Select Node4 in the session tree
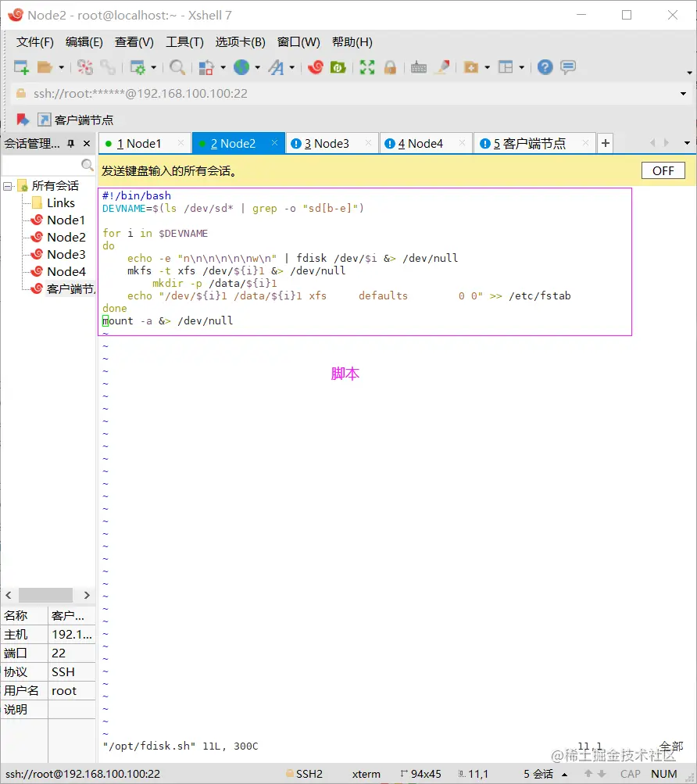The height and width of the screenshot is (784, 697). point(58,272)
